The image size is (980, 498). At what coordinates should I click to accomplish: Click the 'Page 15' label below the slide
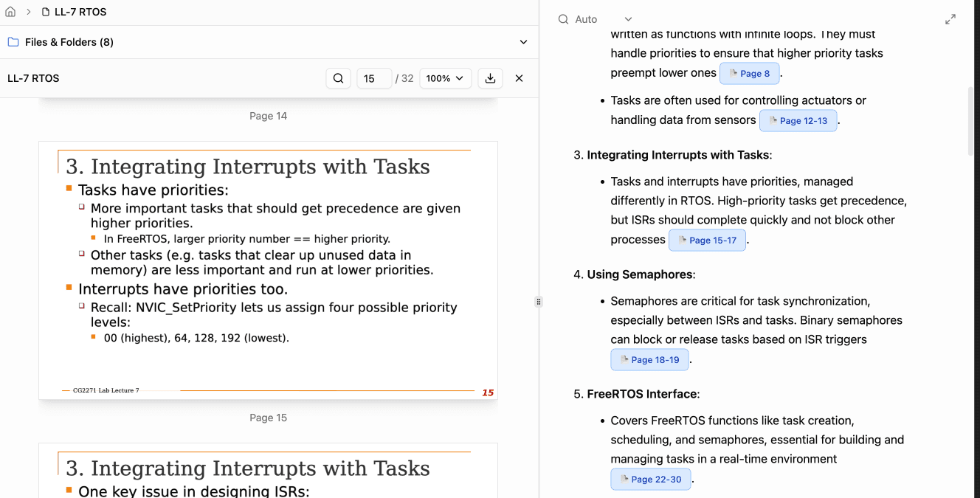(x=268, y=418)
